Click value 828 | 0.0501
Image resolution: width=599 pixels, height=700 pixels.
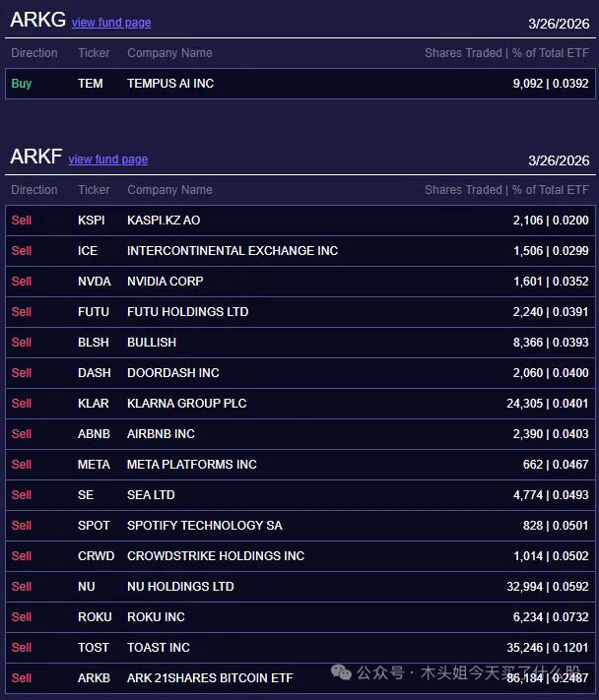[x=556, y=526]
